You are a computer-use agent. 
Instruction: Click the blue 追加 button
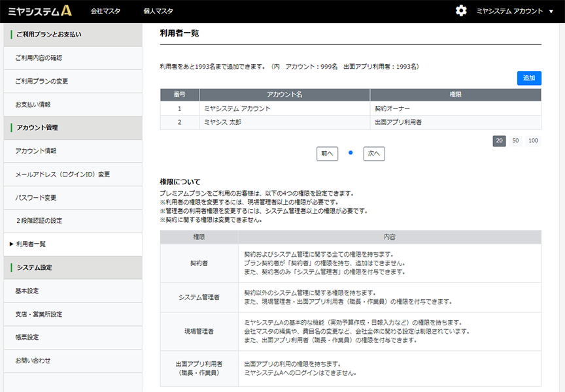pos(529,78)
